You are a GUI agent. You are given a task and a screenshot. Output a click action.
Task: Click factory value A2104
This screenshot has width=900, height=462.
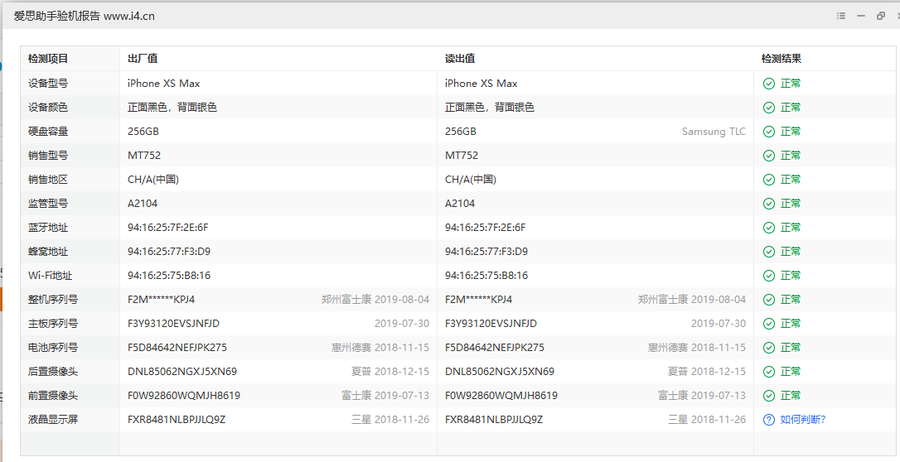(142, 204)
